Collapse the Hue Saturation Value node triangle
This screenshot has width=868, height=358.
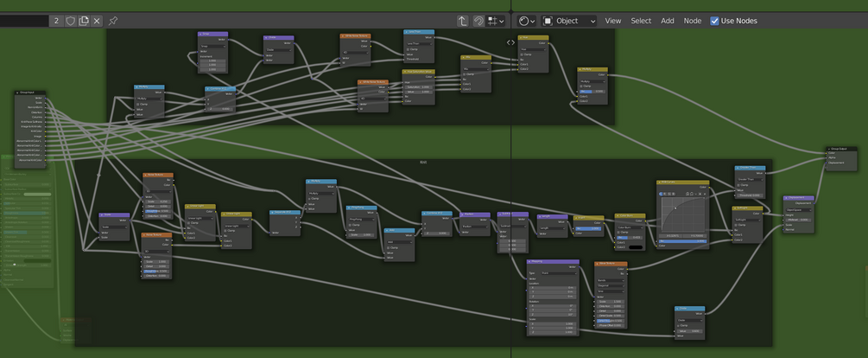[x=405, y=72]
